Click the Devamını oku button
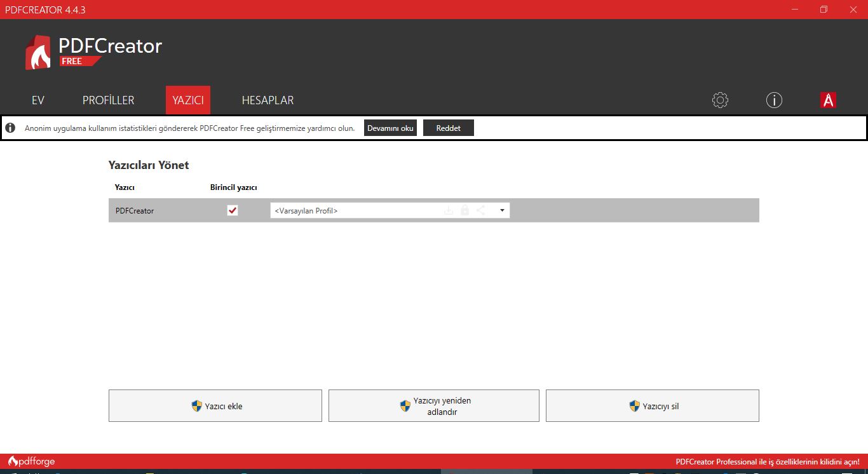This screenshot has height=474, width=868. pos(390,128)
